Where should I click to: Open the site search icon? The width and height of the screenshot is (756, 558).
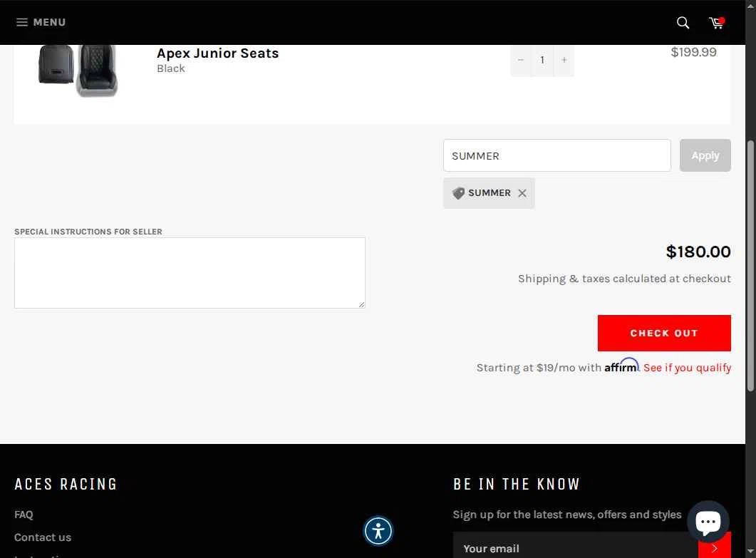coord(683,23)
